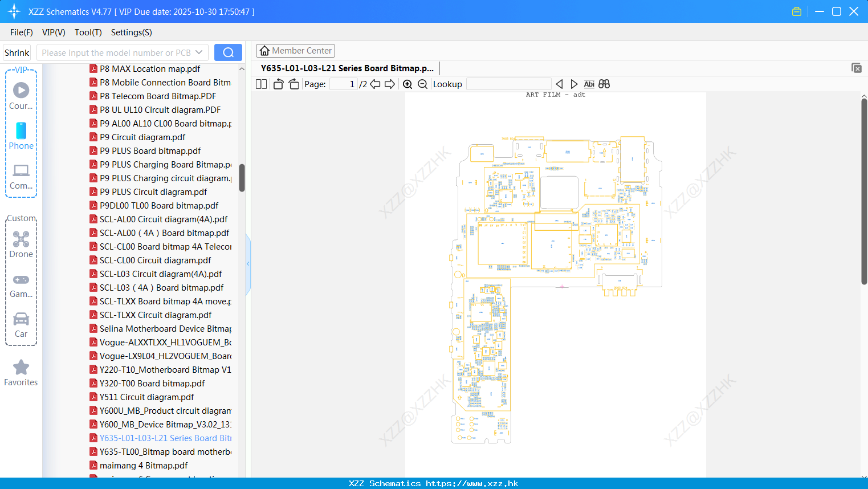
Task: Click the Page number field
Action: pos(344,84)
